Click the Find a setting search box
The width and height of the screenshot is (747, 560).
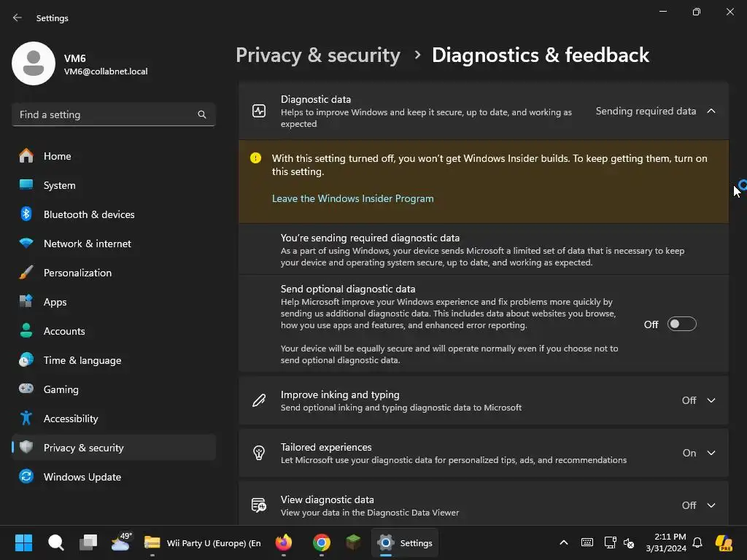click(x=106, y=114)
